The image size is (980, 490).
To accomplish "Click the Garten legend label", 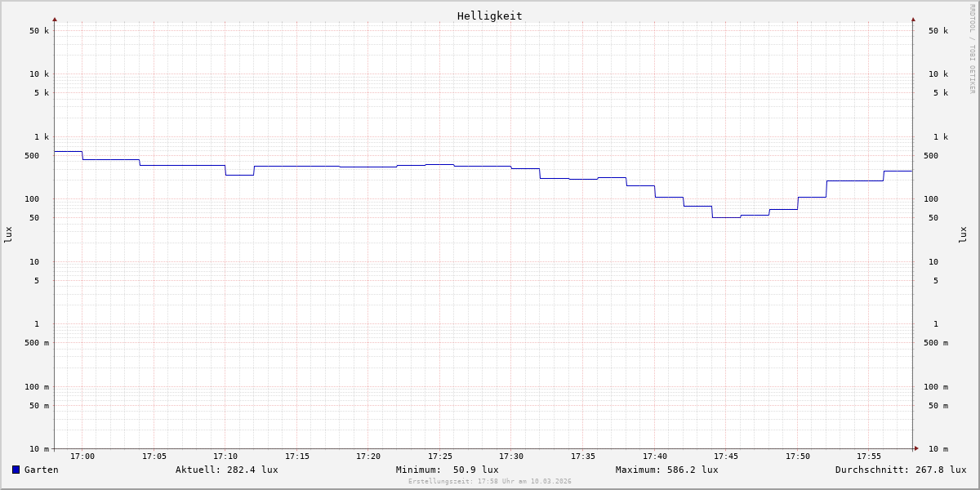I will 42,470.
